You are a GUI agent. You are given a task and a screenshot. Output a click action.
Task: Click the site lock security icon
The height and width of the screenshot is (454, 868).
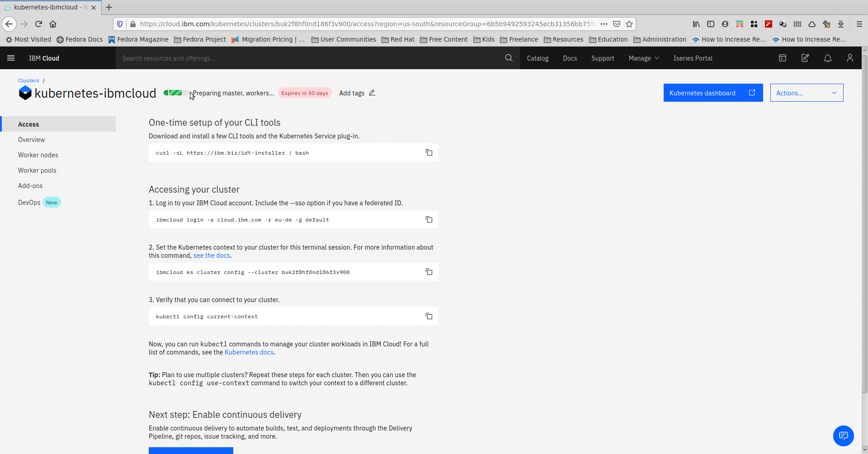(x=132, y=24)
